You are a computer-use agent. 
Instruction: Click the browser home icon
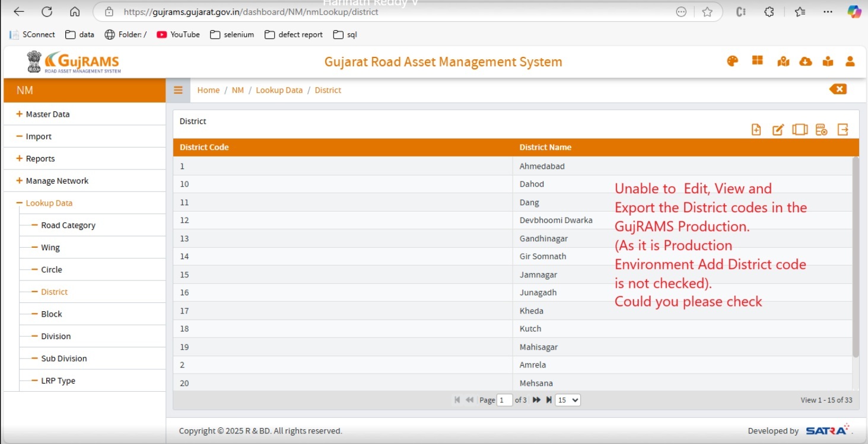75,12
